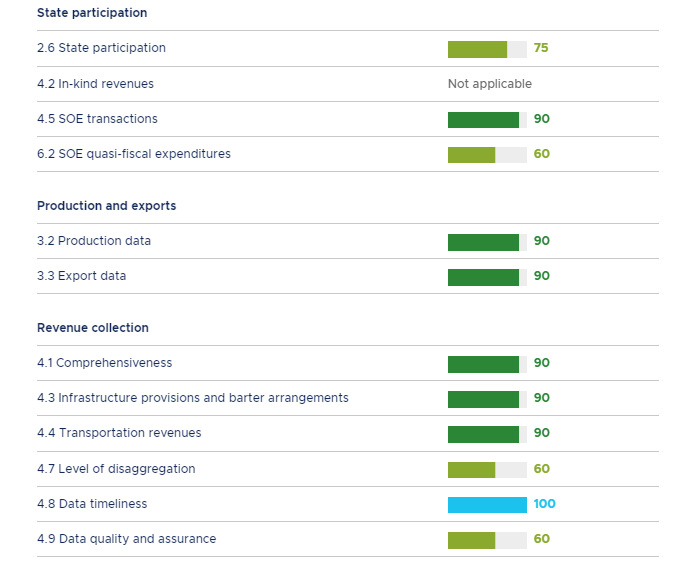Viewport: 685px width, 580px height.
Task: Click the 'Not applicable' text for In-kind revenues
Action: (x=490, y=84)
